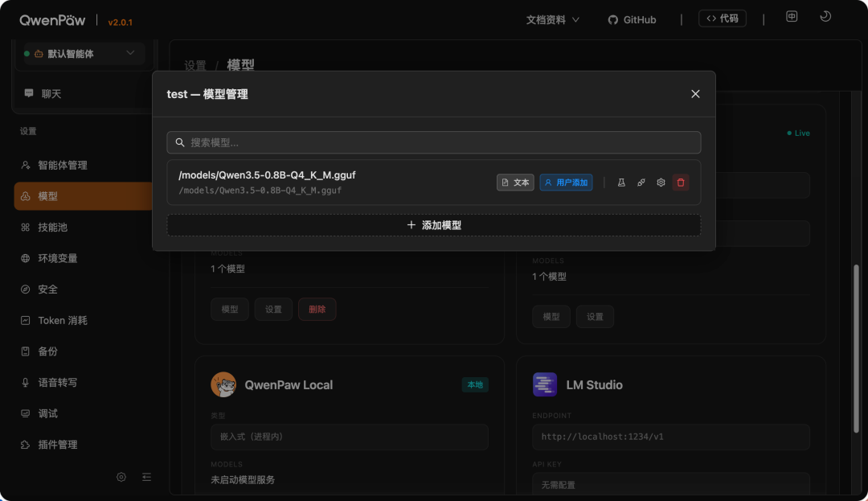
Task: Click the sidebar bottom gear icon
Action: tap(121, 477)
